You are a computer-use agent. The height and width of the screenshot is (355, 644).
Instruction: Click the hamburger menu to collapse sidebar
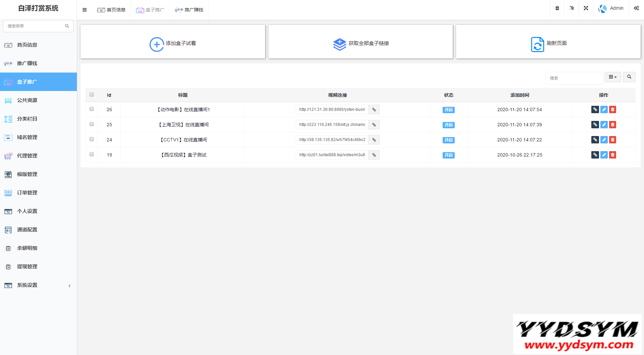point(85,10)
